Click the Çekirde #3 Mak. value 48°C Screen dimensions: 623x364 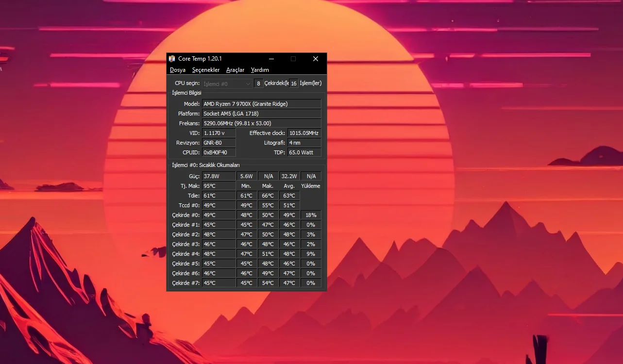tap(268, 244)
